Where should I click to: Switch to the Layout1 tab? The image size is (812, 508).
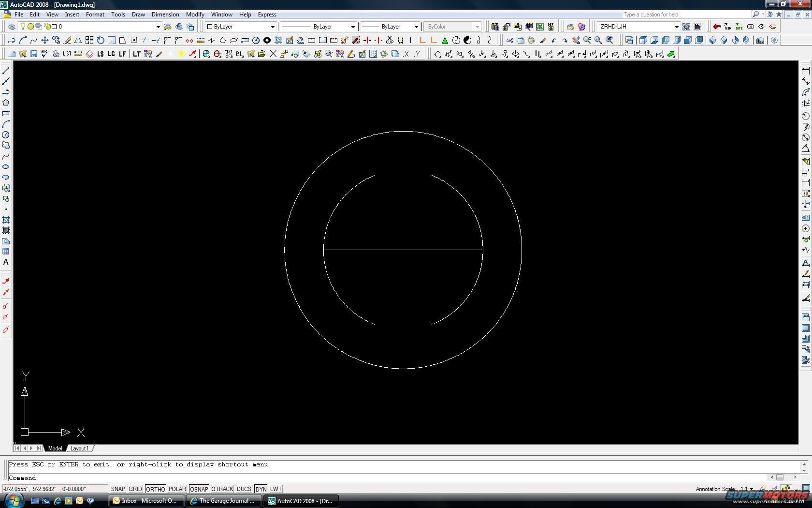point(80,448)
